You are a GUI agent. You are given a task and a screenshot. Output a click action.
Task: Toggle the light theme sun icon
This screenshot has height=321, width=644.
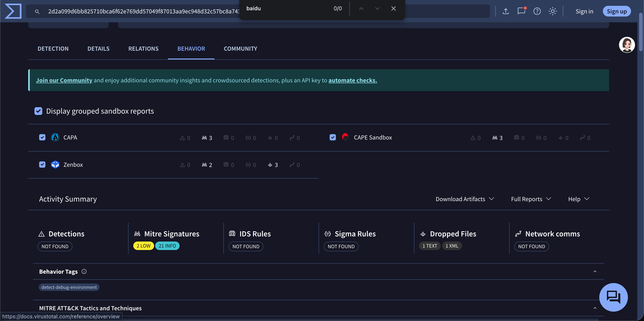tap(553, 11)
